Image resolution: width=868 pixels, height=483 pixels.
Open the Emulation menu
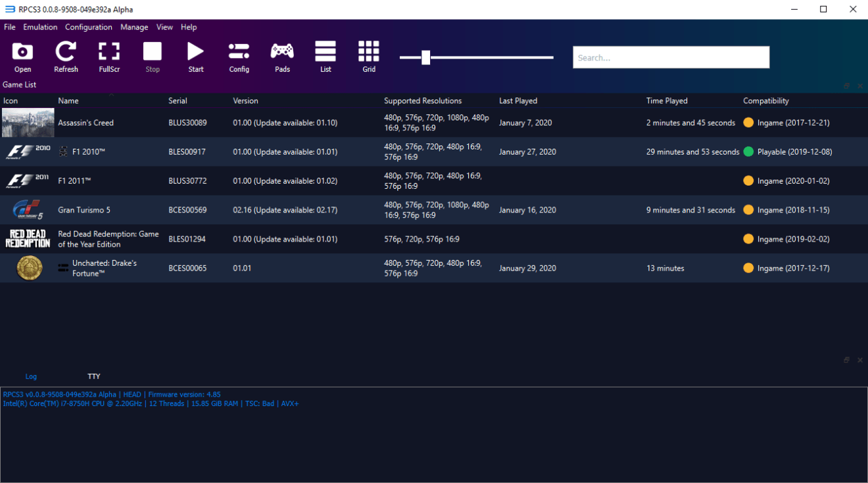point(40,27)
